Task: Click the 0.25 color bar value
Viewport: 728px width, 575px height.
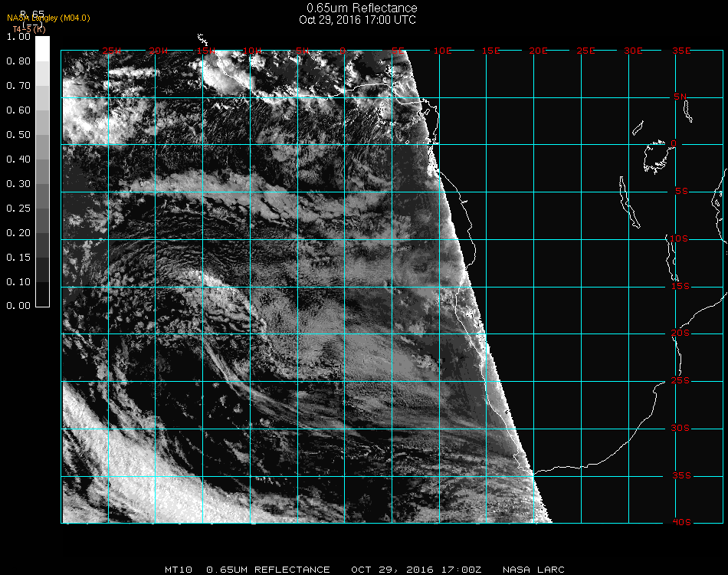Action: coord(18,208)
